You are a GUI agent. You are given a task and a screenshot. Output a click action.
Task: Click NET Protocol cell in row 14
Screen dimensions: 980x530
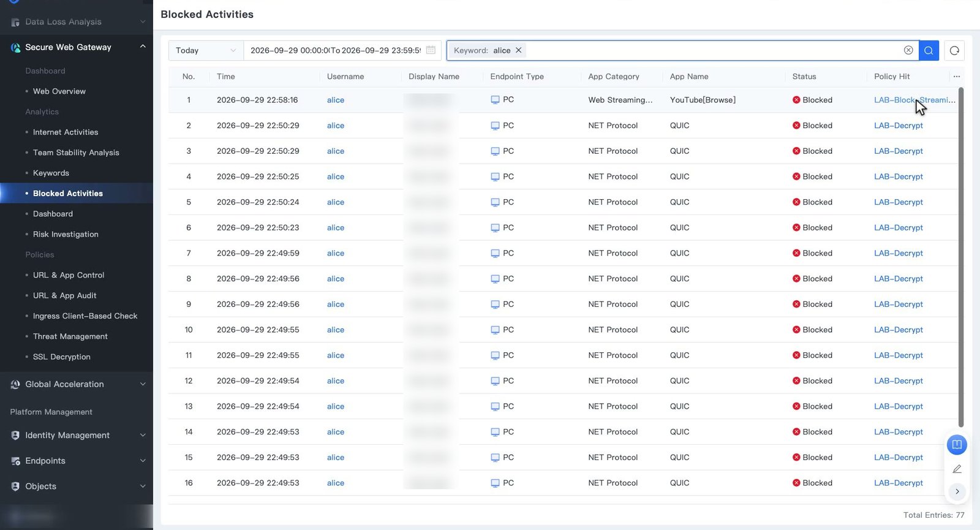tap(613, 432)
